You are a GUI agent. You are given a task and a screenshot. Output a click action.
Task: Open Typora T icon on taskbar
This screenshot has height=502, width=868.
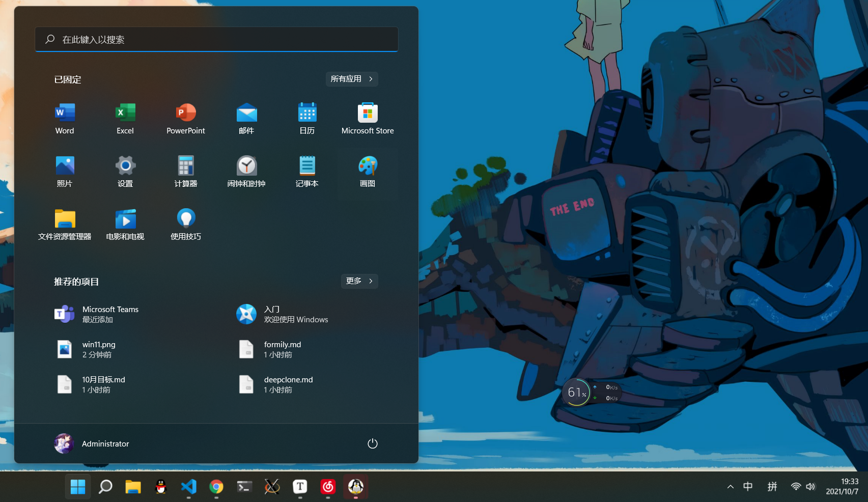click(x=300, y=487)
